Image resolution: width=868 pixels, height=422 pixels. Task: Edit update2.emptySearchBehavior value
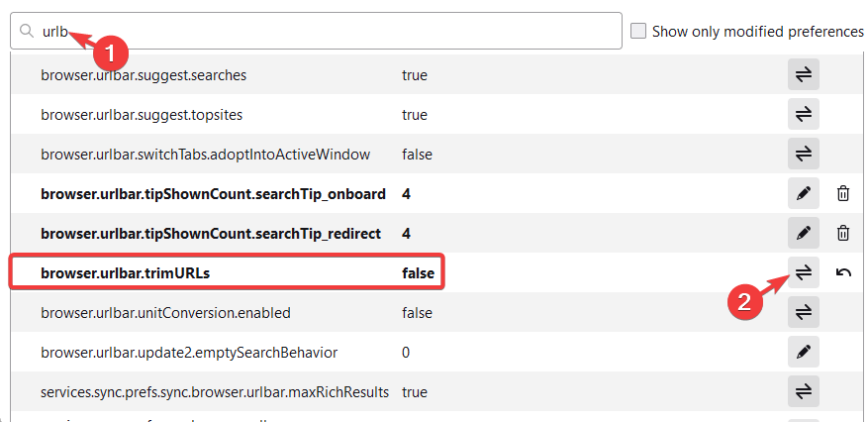(x=804, y=352)
